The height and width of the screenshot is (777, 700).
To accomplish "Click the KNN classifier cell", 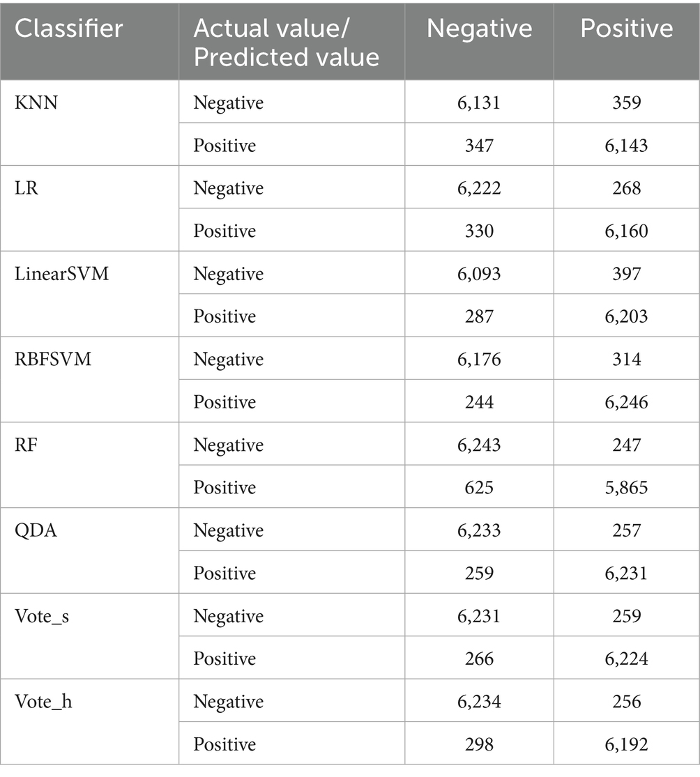I will pyautogui.click(x=33, y=102).
